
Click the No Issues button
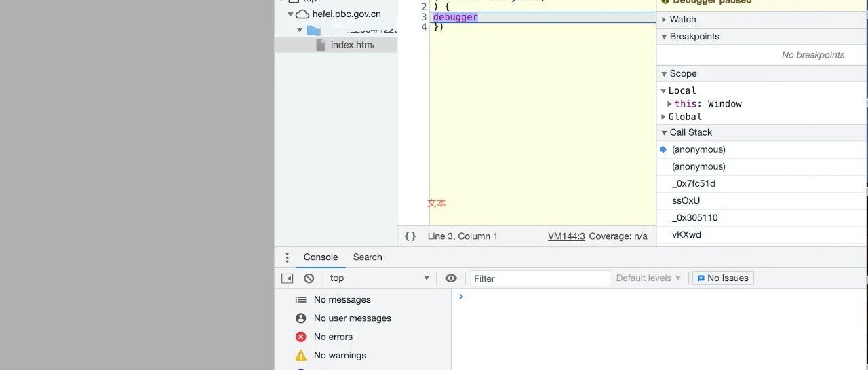[x=723, y=278]
